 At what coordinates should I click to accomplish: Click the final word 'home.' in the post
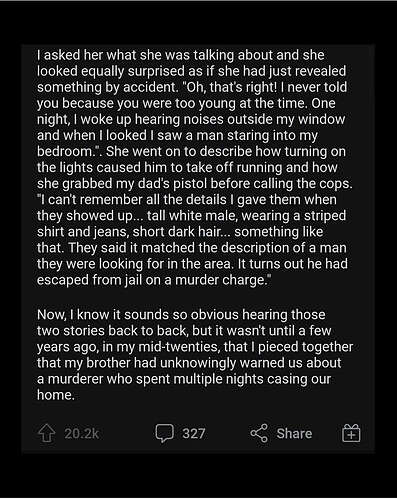coord(56,395)
